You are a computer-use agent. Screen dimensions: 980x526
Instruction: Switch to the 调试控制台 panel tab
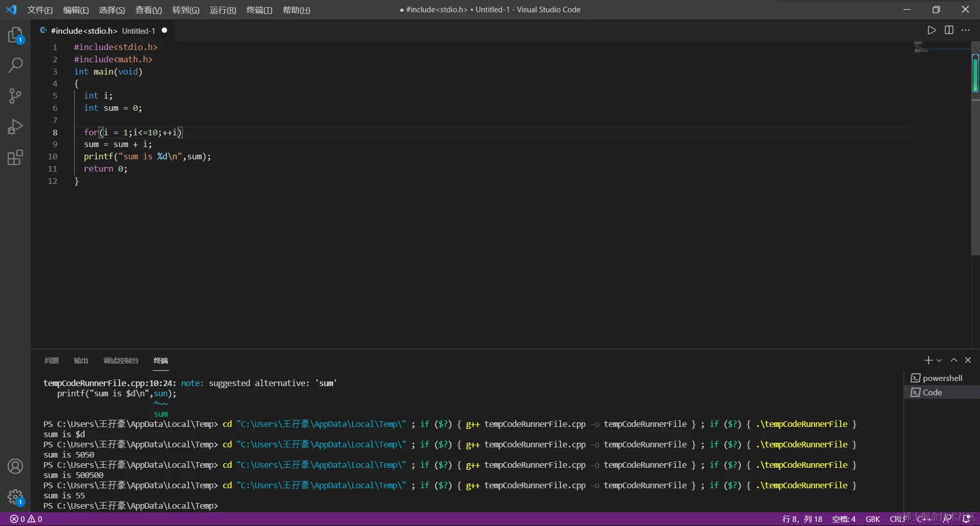(x=121, y=361)
